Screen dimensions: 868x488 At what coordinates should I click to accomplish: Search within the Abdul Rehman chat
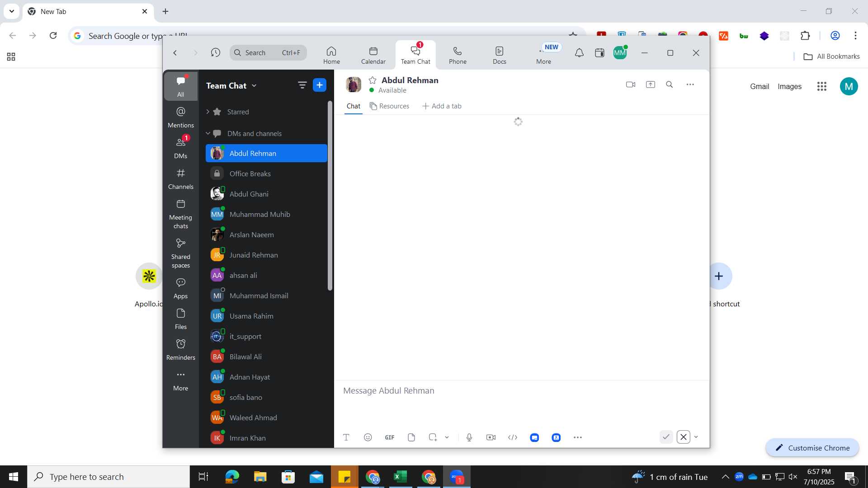669,84
